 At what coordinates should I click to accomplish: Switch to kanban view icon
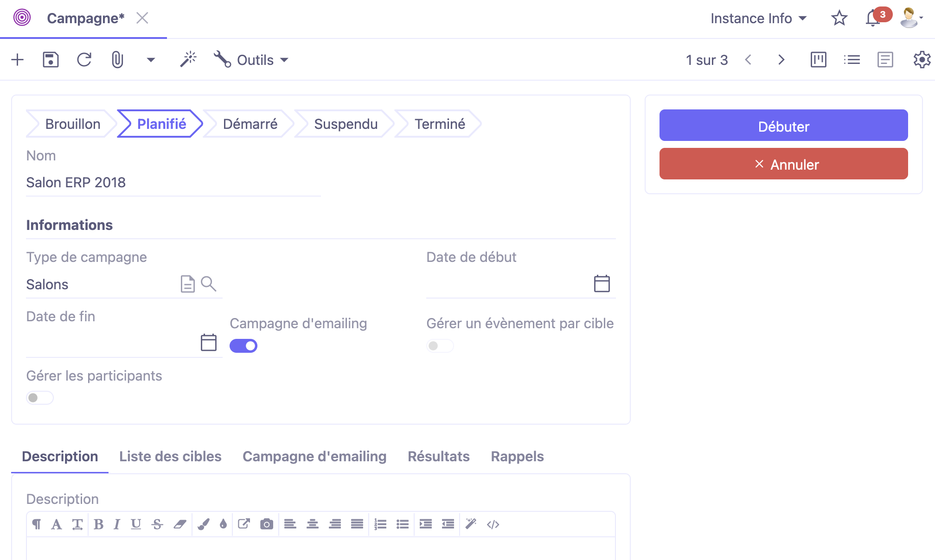818,60
